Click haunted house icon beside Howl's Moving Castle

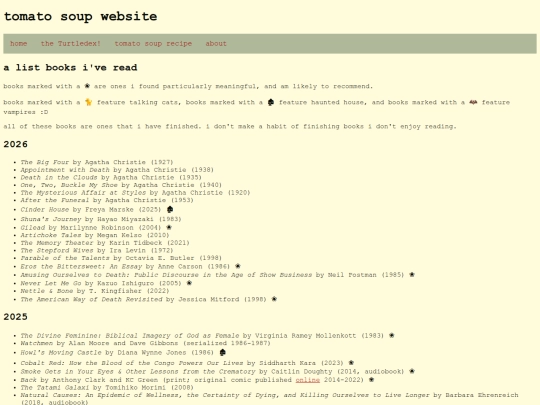click(222, 352)
